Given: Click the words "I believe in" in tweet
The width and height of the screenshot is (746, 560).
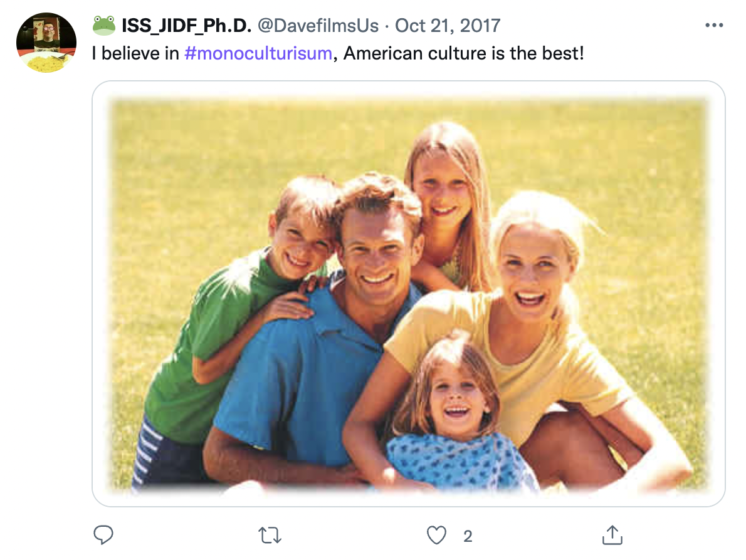Looking at the screenshot, I should [x=135, y=53].
